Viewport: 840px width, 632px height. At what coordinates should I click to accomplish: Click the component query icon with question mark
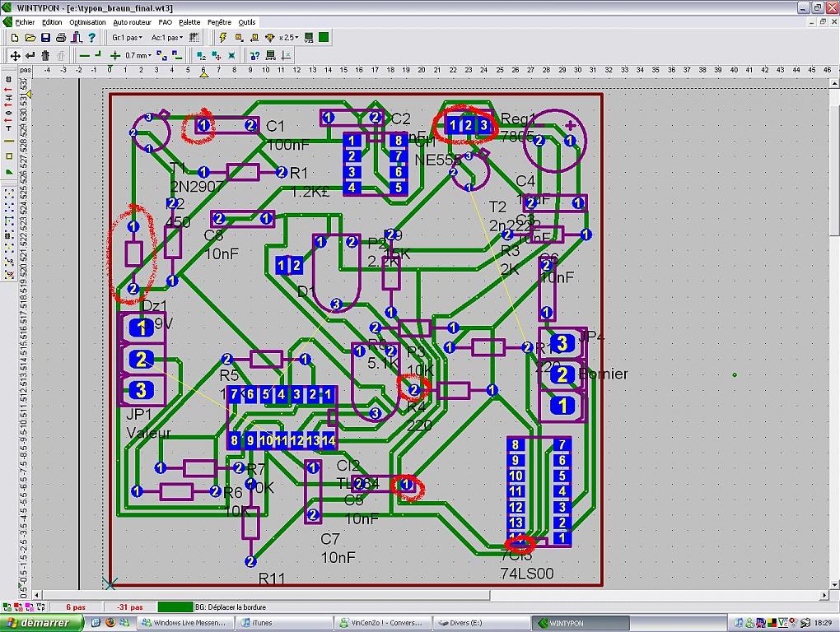pos(255,55)
